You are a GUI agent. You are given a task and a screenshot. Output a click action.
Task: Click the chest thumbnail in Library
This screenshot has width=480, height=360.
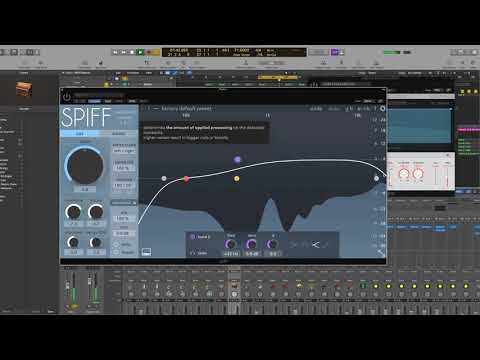coord(24,90)
